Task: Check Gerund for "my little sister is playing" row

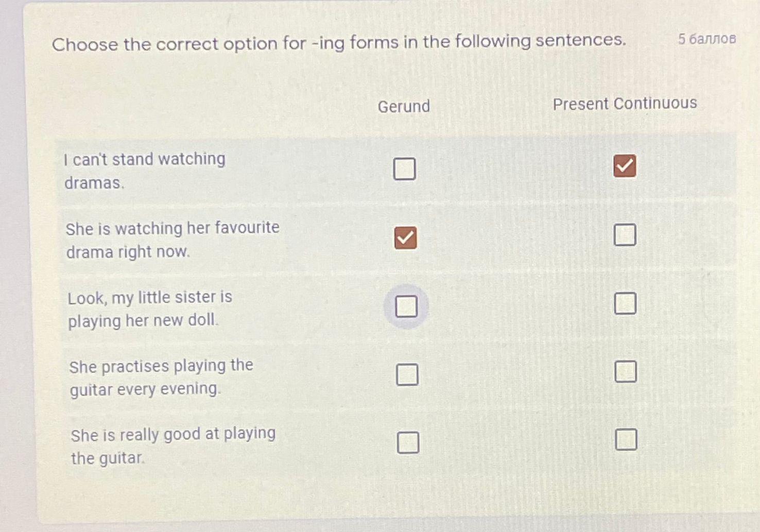Action: 406,306
